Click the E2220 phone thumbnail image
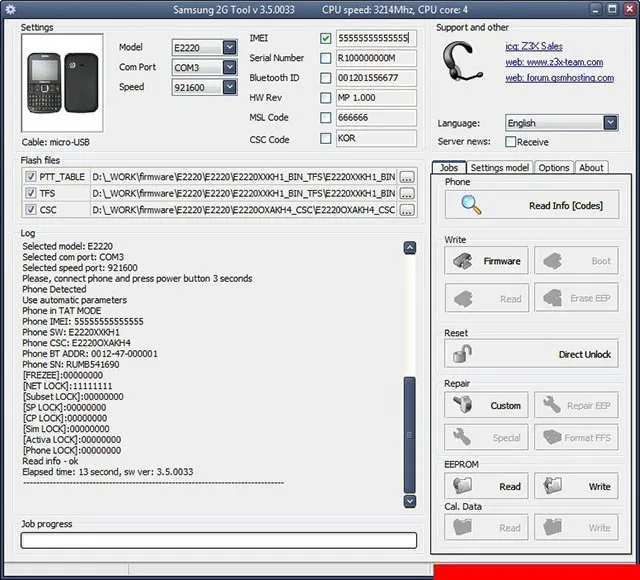 62,84
